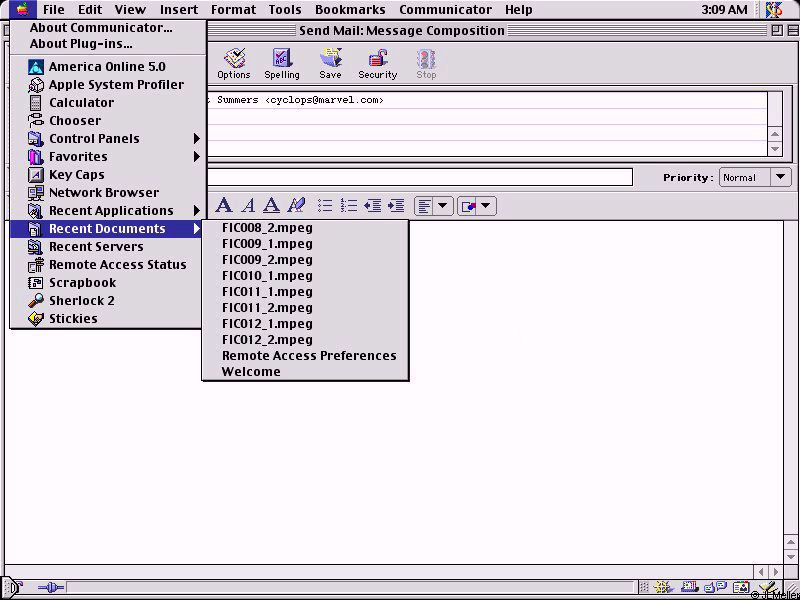Open the File menu
This screenshot has width=800, height=600.
pos(54,9)
